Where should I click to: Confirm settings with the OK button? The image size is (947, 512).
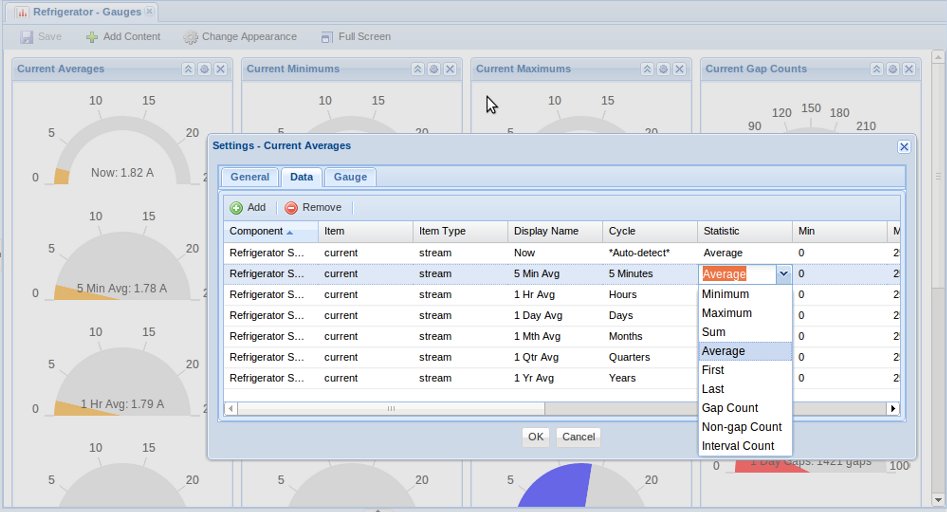point(536,437)
